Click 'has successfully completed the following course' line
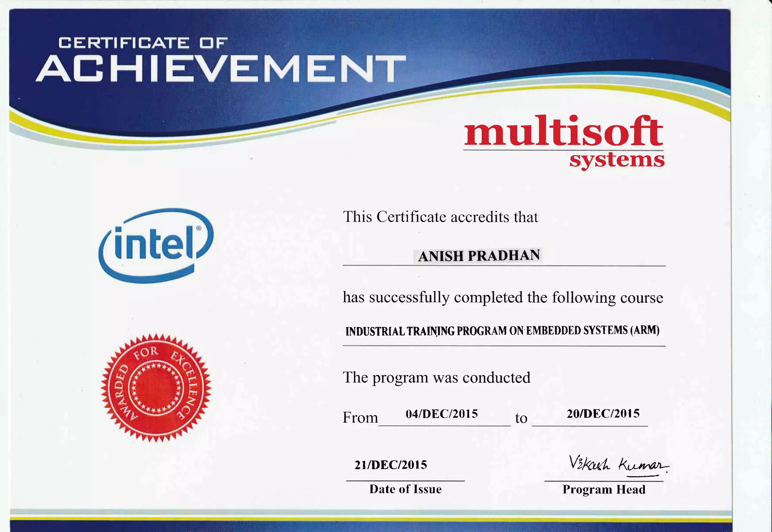The image size is (772, 532). click(502, 297)
